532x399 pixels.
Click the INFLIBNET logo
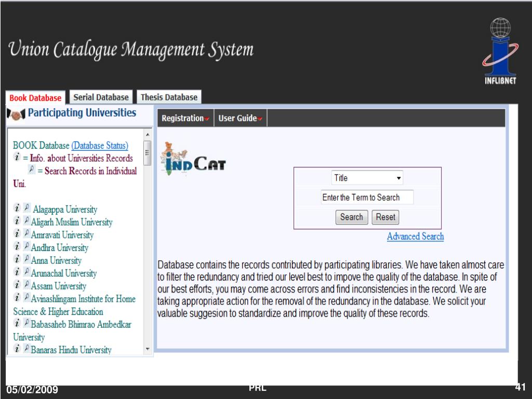(x=500, y=51)
